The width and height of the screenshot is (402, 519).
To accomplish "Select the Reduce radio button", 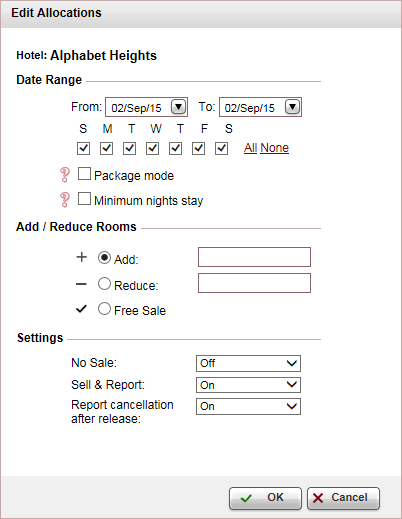I will (x=104, y=284).
